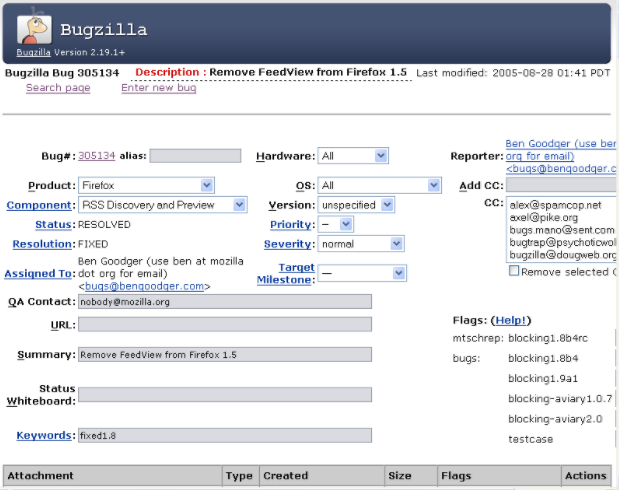Click the QA Contact field
This screenshot has height=490, width=619.
225,302
